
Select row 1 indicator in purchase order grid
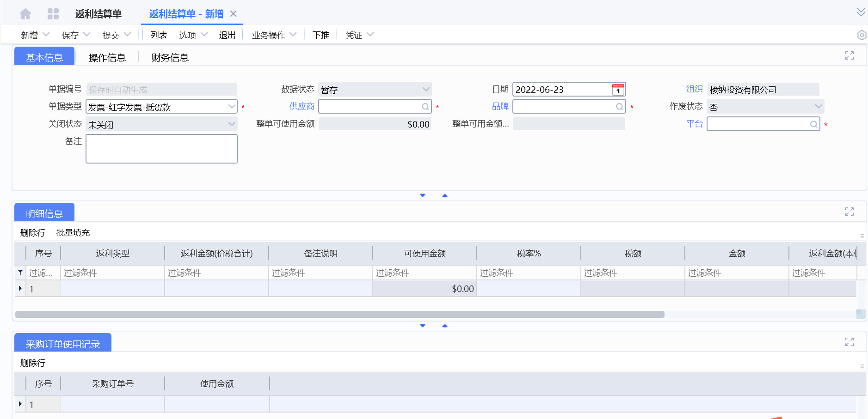(x=20, y=404)
